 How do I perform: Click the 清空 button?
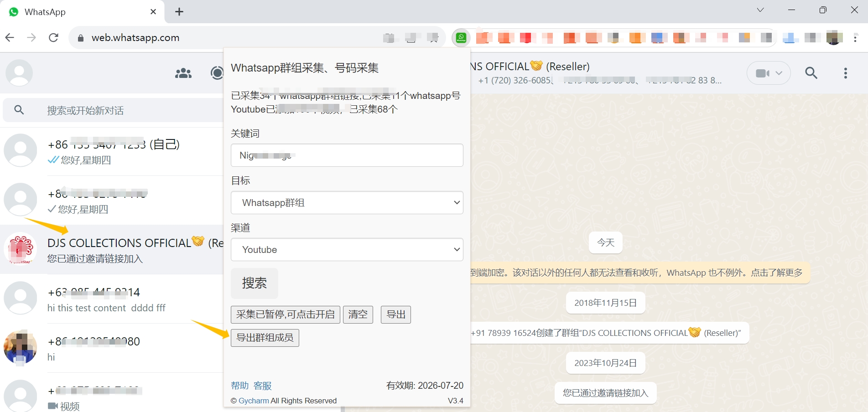358,314
